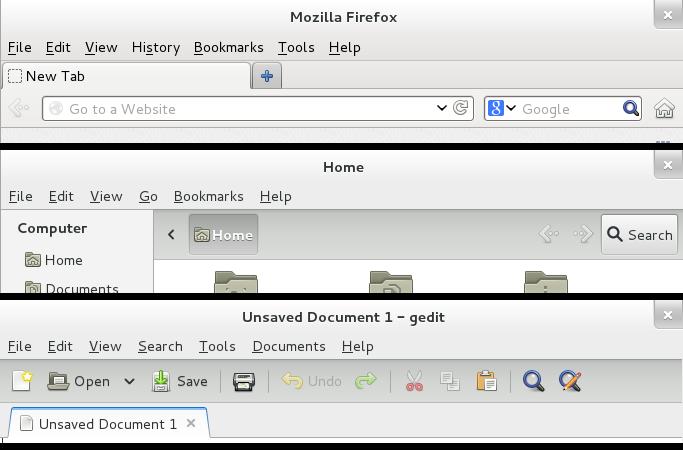Open the Help menu in Firefox
683x450 pixels.
tap(345, 47)
